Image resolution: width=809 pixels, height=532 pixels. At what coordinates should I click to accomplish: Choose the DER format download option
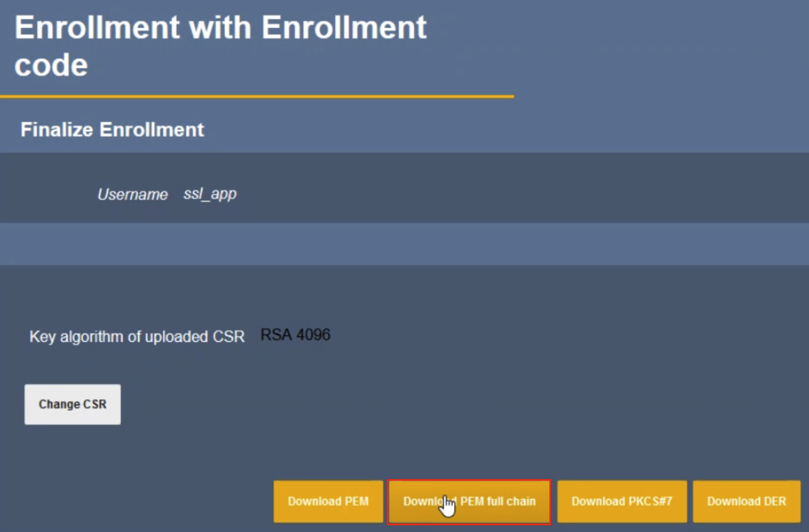point(746,501)
